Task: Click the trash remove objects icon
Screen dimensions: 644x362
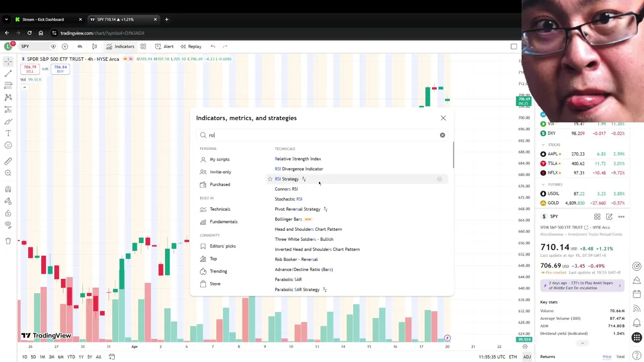Action: click(x=8, y=241)
